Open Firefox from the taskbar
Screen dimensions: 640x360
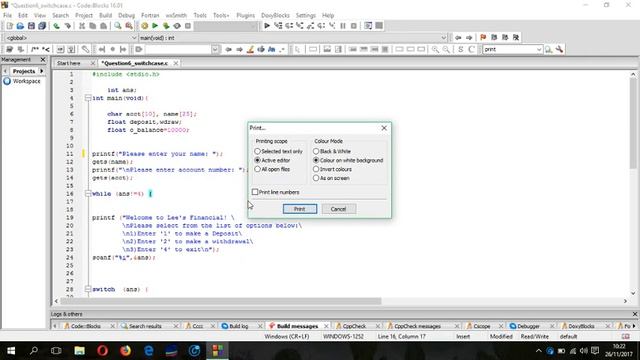[125, 351]
